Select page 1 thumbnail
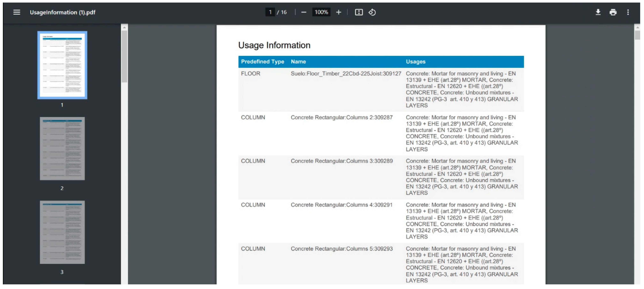The height and width of the screenshot is (289, 644). point(62,65)
